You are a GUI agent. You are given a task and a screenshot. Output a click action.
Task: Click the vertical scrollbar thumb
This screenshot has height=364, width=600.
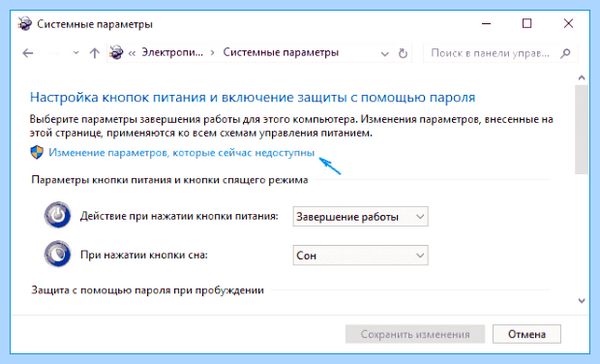581,129
